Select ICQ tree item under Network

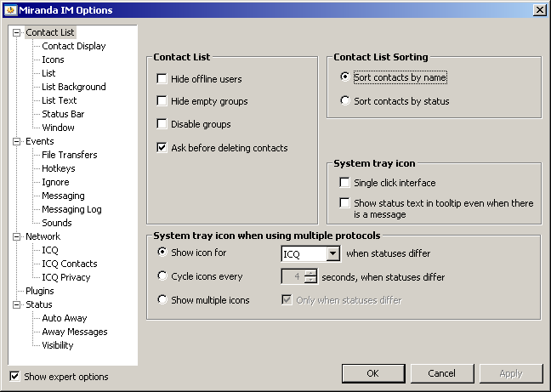click(50, 250)
